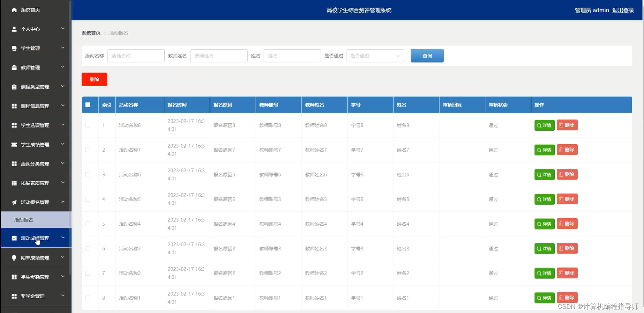The width and height of the screenshot is (644, 313).
Task: Expand 期末成绩管理 with its chevron
Action: tap(63, 257)
